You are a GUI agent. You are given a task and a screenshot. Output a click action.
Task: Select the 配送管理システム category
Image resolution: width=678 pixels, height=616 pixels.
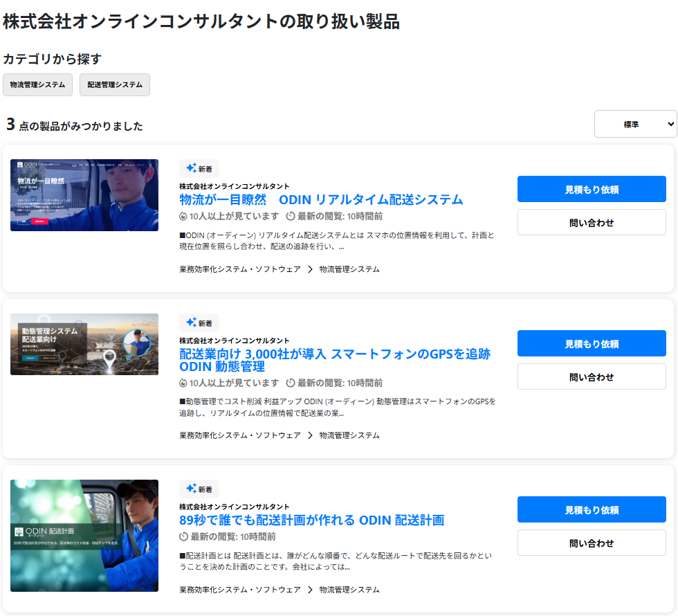(x=114, y=84)
